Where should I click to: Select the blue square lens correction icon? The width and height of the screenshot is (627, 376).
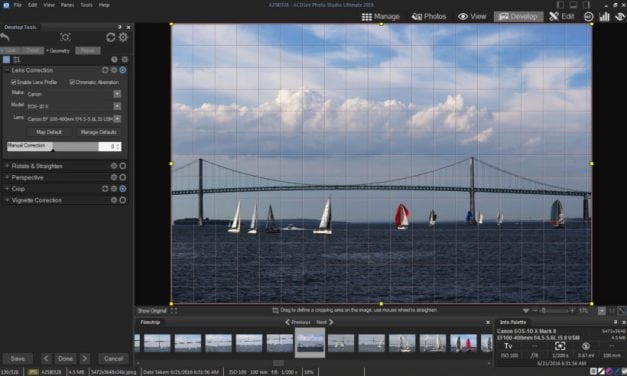click(6, 60)
